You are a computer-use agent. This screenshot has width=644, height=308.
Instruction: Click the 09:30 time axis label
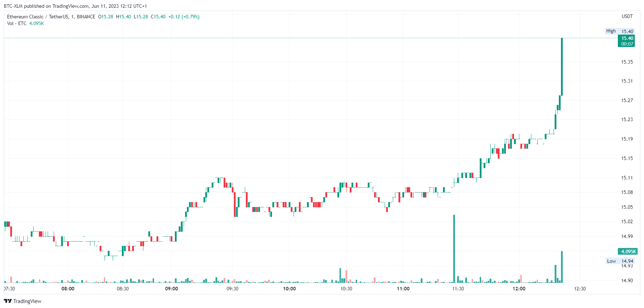pos(232,289)
